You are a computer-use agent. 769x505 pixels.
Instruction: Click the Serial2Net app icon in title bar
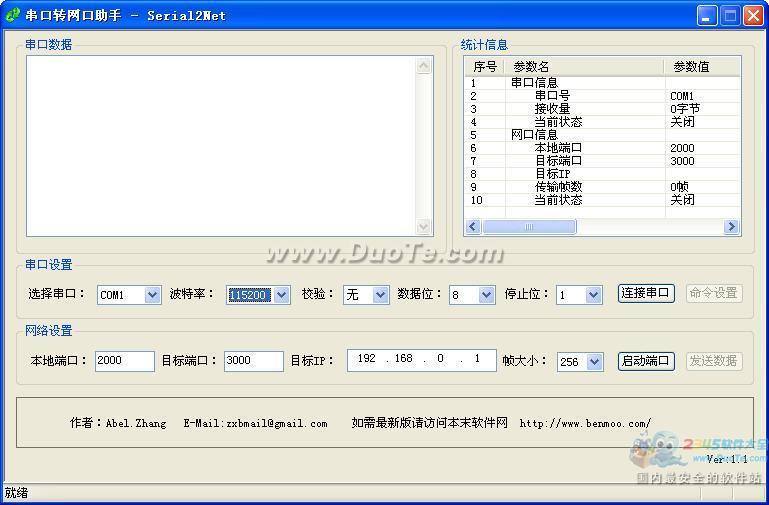tap(12, 15)
